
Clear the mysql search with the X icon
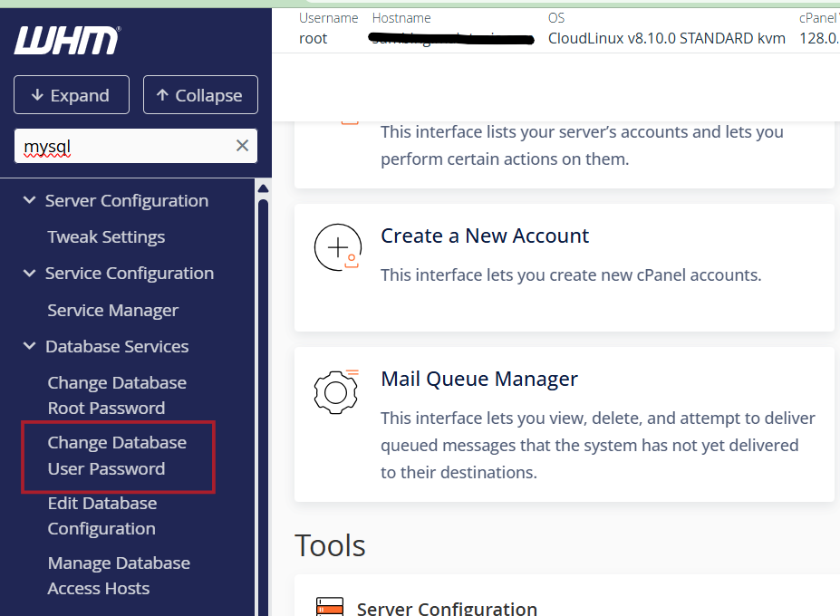pos(242,145)
